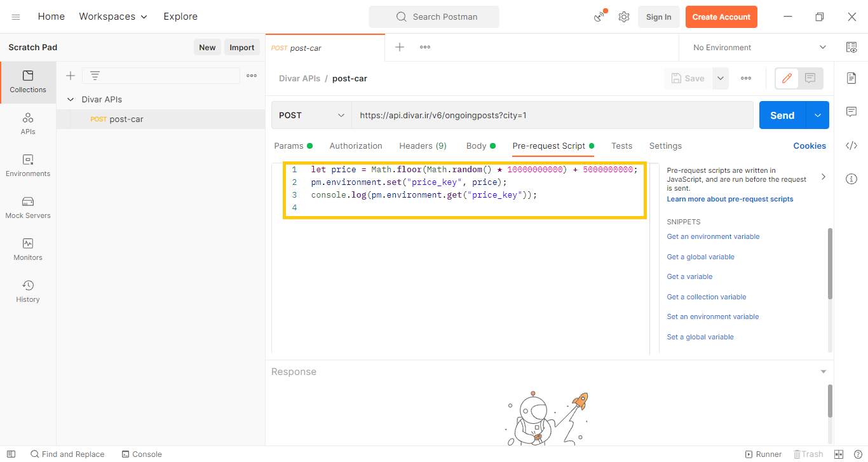The height and width of the screenshot is (462, 868).
Task: Select the post-car request in collection tree
Action: pyautogui.click(x=160, y=119)
